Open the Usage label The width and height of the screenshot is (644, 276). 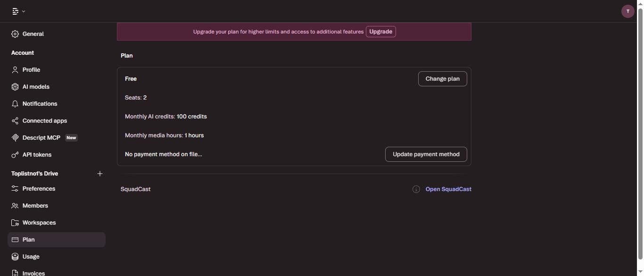[31, 257]
